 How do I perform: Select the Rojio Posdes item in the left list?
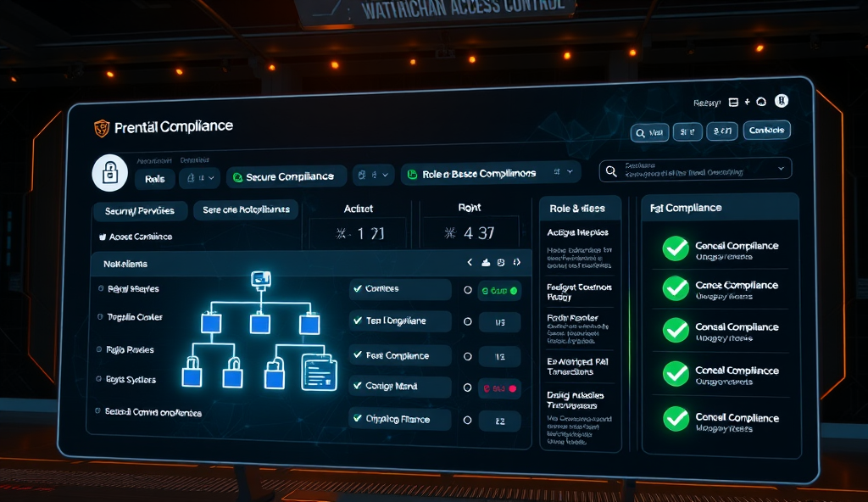(x=130, y=349)
